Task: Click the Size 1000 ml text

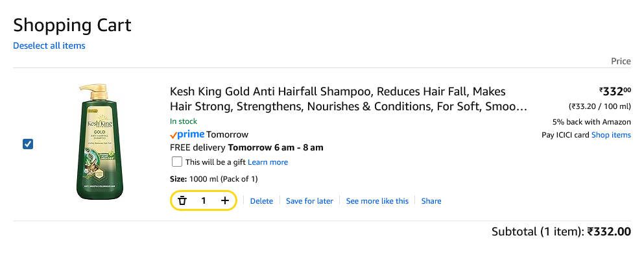Action: (213, 179)
